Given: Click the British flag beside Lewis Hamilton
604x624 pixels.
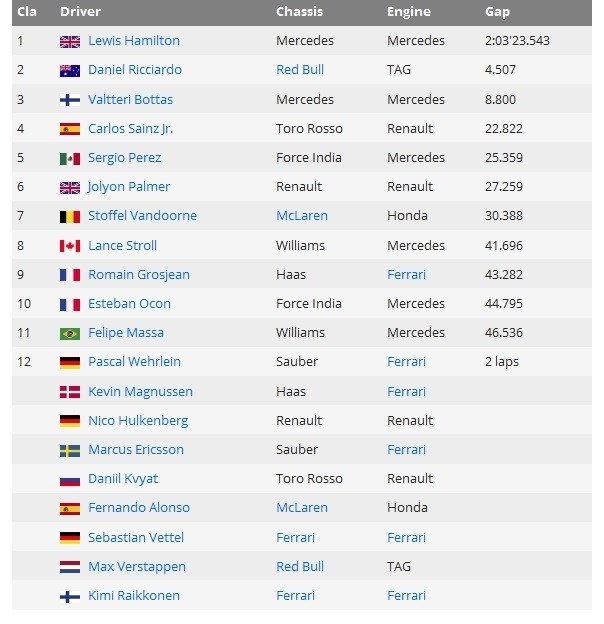Looking at the screenshot, I should pyautogui.click(x=70, y=41).
